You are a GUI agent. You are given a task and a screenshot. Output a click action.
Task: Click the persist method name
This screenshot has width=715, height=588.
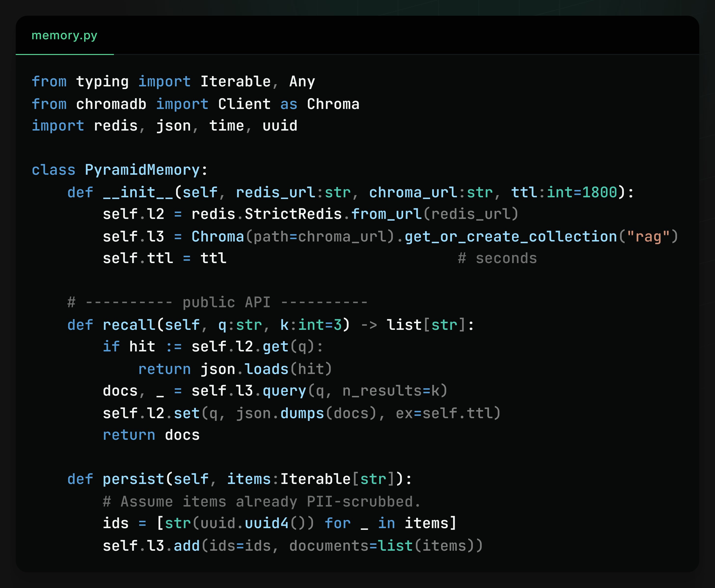(x=133, y=479)
